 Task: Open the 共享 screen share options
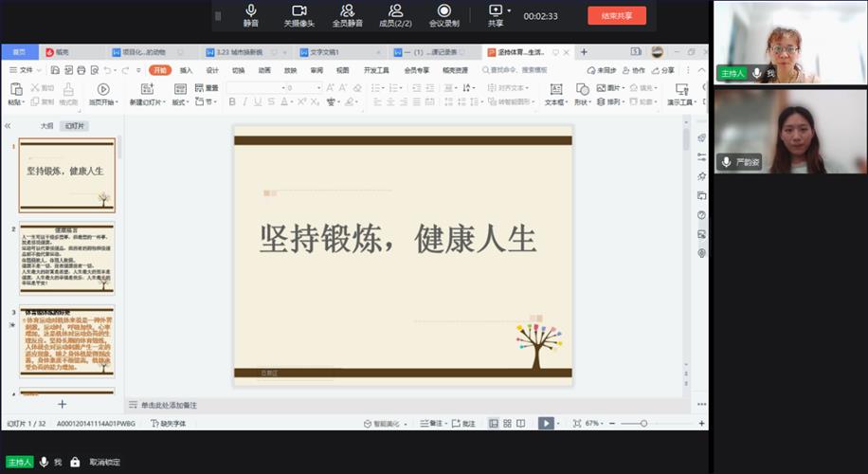pyautogui.click(x=496, y=15)
